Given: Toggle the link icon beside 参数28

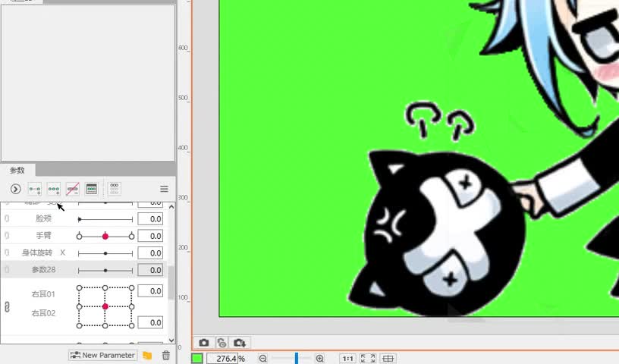Looking at the screenshot, I should coord(7,270).
